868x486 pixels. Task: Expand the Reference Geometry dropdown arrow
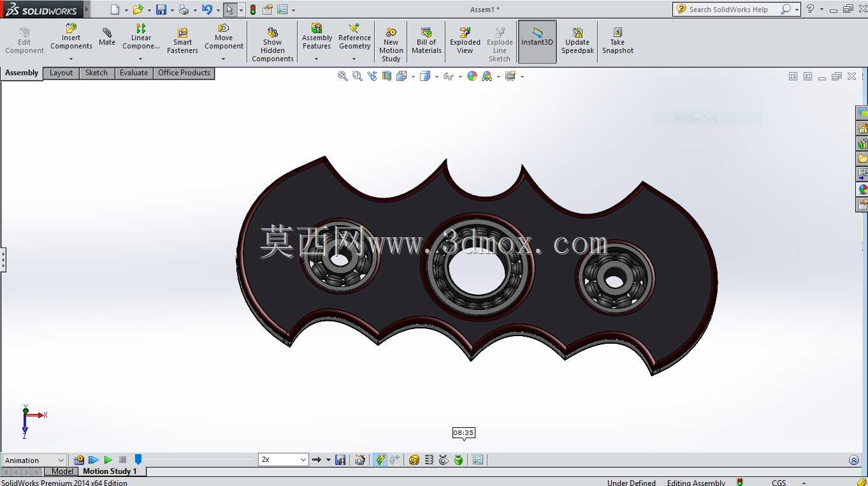(354, 59)
